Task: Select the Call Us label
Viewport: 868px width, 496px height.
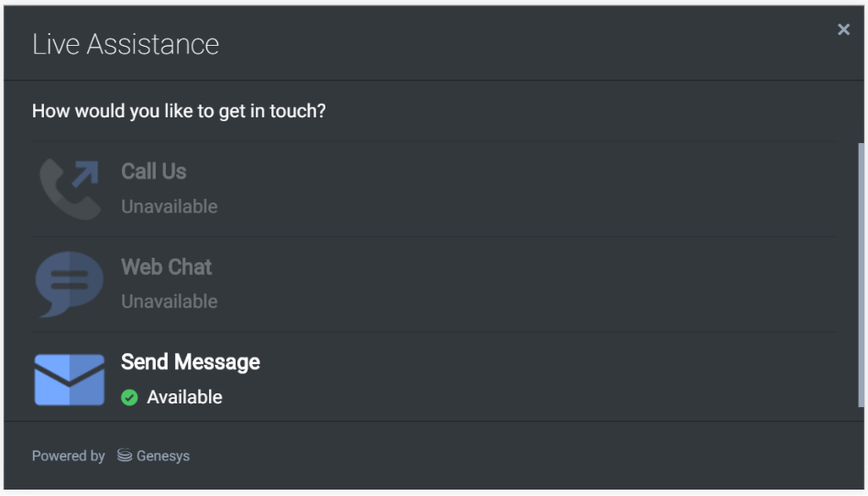Action: [x=154, y=171]
